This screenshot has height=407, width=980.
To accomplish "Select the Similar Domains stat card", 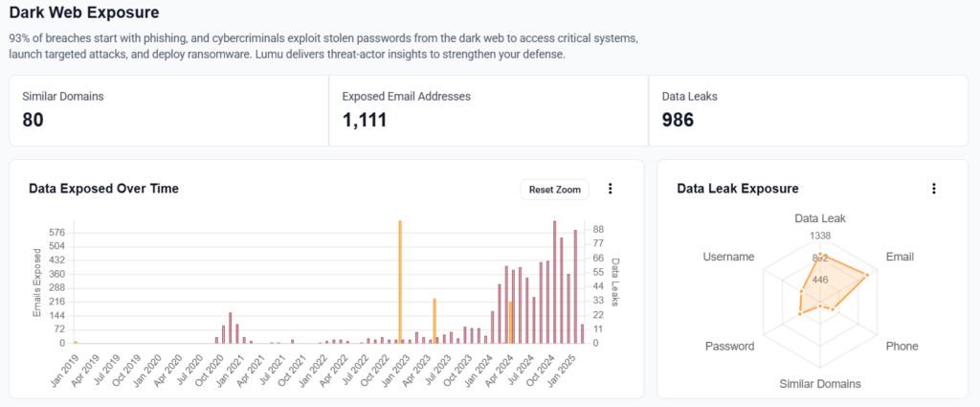I will click(168, 110).
